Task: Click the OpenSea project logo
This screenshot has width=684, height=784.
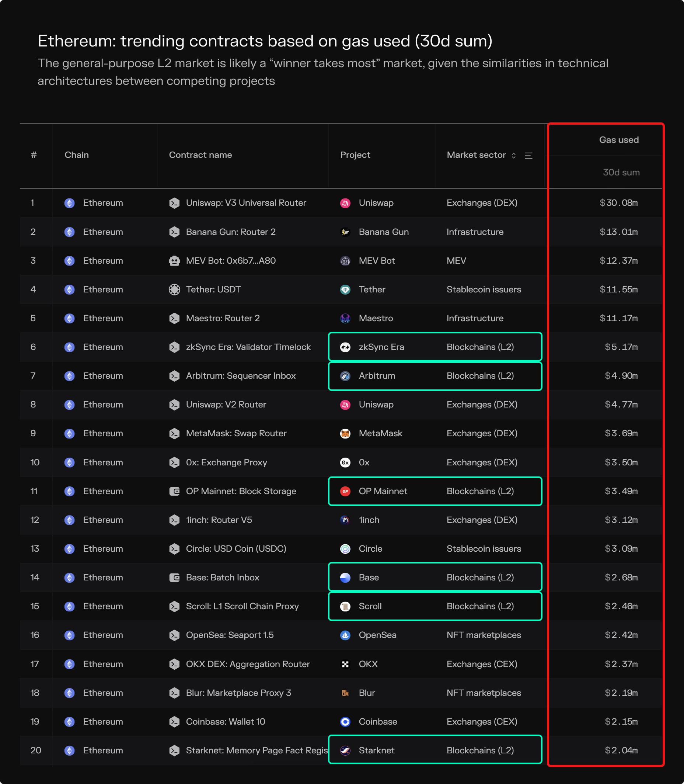Action: pos(345,635)
